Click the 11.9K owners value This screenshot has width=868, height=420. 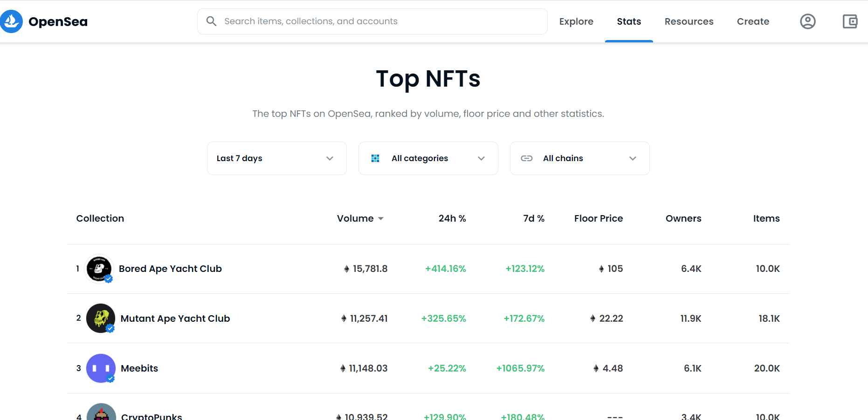point(691,318)
